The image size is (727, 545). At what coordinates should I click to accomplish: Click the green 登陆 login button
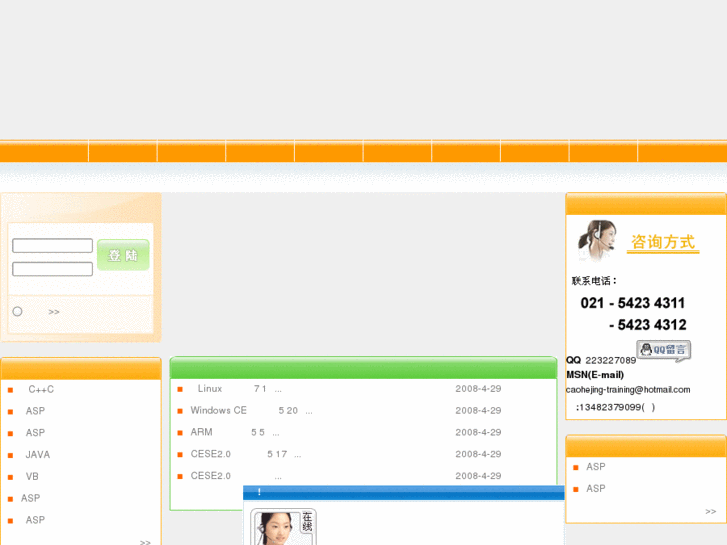[123, 255]
